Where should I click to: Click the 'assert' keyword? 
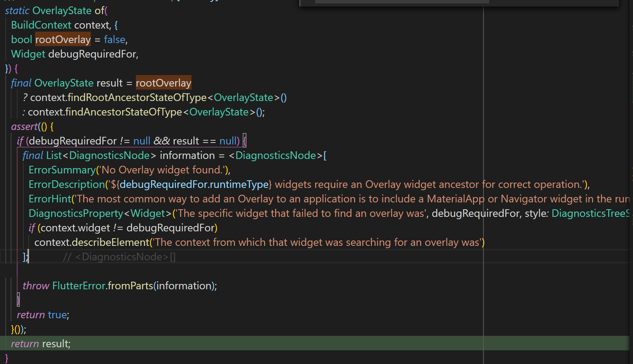coord(24,127)
